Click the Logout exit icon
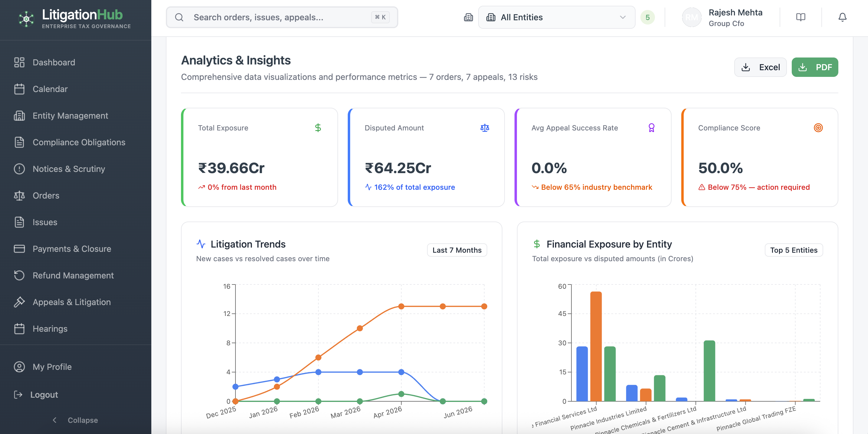This screenshot has height=434, width=868. click(18, 395)
